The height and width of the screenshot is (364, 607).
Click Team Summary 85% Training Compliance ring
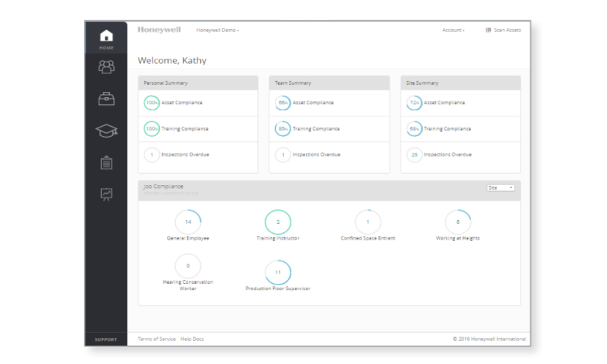pos(283,129)
